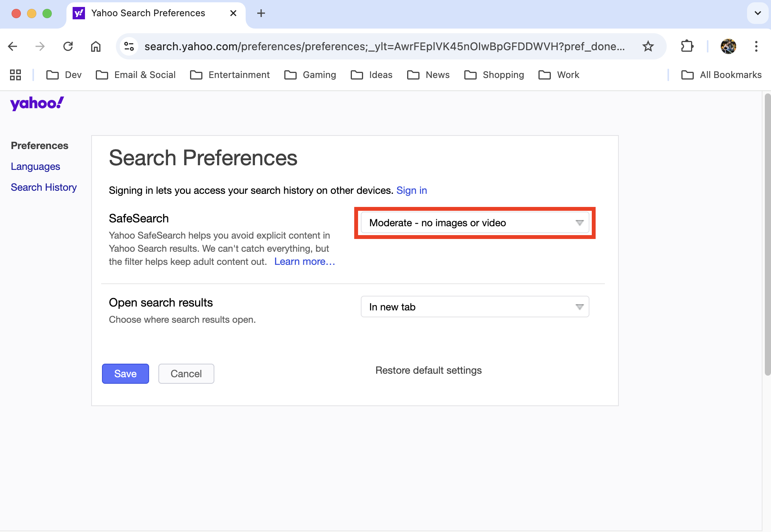Image resolution: width=771 pixels, height=532 pixels.
Task: Open the Email & Social bookmarks folder
Action: click(136, 75)
